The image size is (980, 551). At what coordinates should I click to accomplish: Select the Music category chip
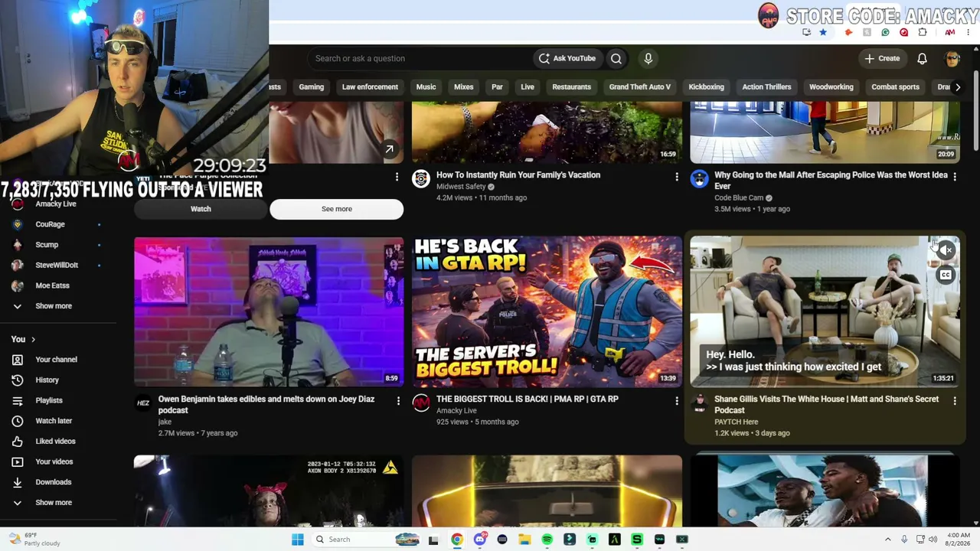pyautogui.click(x=426, y=87)
